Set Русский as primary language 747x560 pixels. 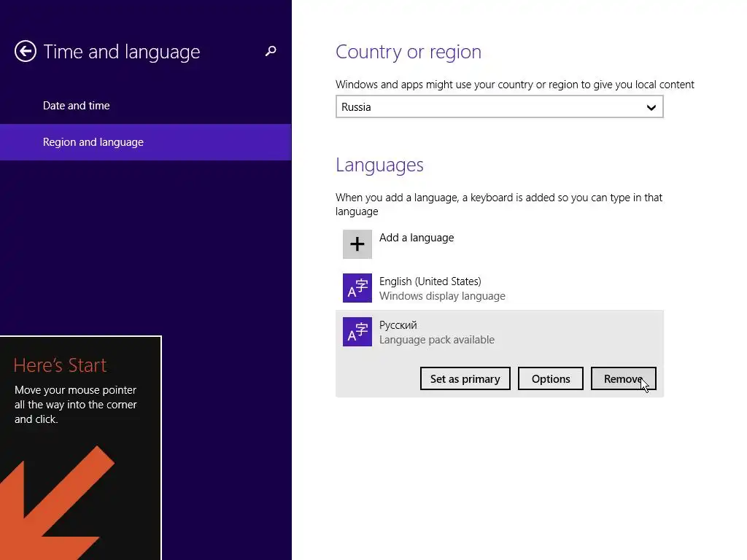[465, 378]
